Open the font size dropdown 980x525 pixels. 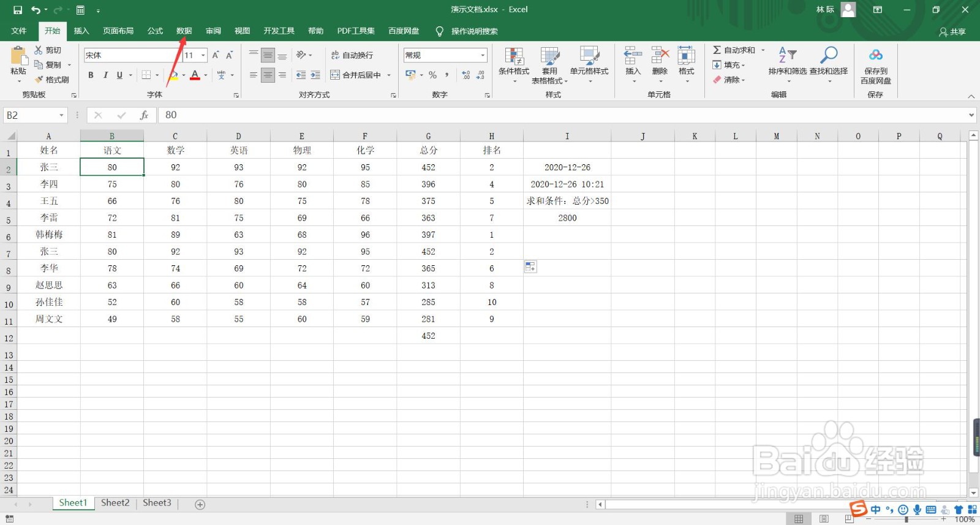pyautogui.click(x=203, y=55)
